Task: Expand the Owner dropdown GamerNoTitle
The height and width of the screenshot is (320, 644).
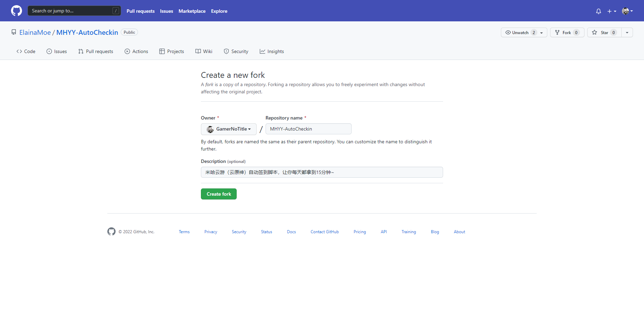Action: click(229, 129)
